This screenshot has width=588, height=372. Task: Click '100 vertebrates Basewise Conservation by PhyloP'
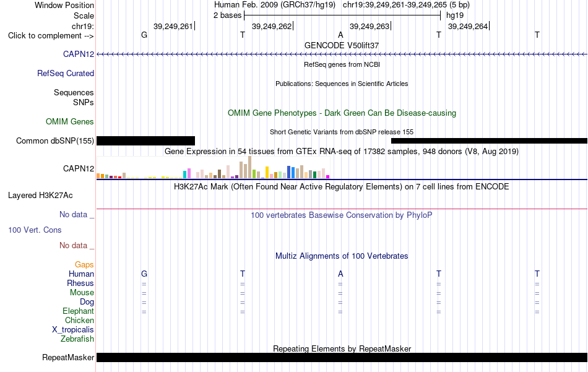(x=342, y=215)
